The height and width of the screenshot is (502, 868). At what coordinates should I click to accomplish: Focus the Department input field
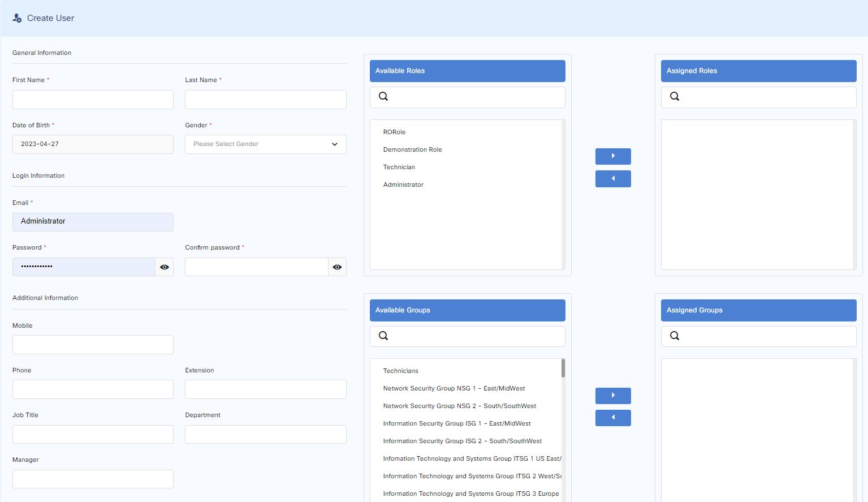[266, 434]
